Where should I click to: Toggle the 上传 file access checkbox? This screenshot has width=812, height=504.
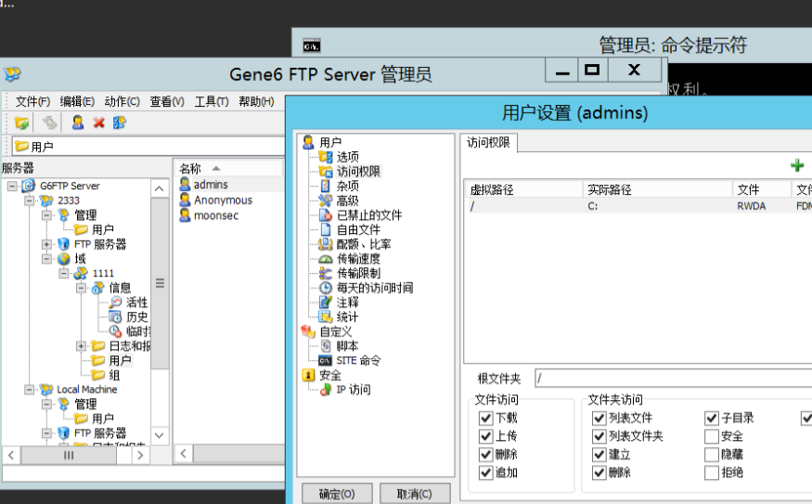pos(485,435)
